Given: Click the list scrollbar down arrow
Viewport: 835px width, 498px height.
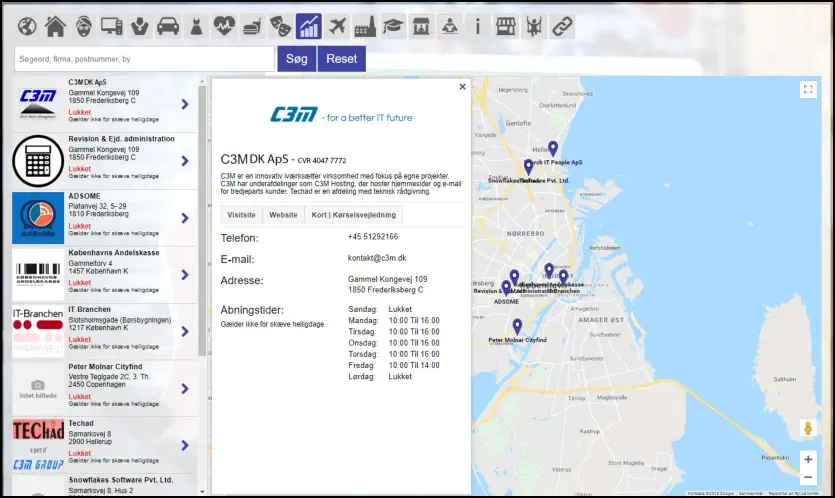Looking at the screenshot, I should pos(202,492).
